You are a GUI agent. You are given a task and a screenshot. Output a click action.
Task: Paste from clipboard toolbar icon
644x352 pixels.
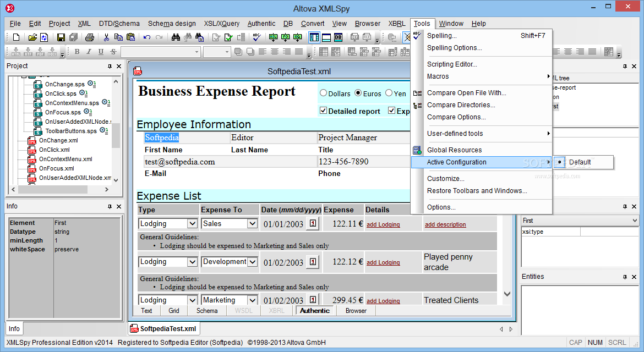130,38
